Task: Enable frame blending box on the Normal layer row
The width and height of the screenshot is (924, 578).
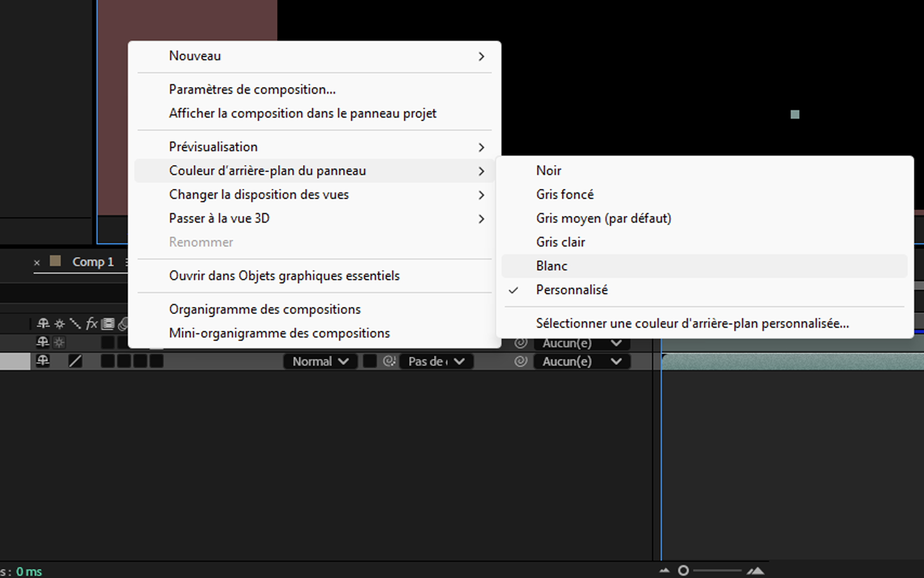Action: point(108,361)
